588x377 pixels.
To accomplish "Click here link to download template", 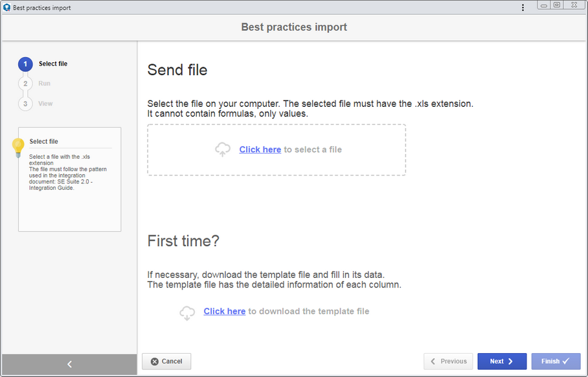I will (224, 311).
